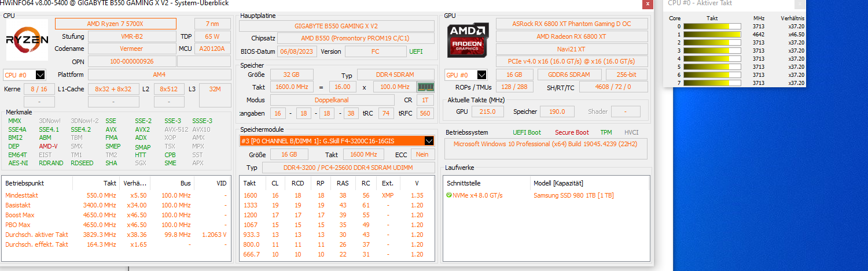Screen dimensions: 868x271
Task: Expand the Speichermodule dropdown showing G.Skill F4-3200C16-16GIS
Action: (x=429, y=141)
